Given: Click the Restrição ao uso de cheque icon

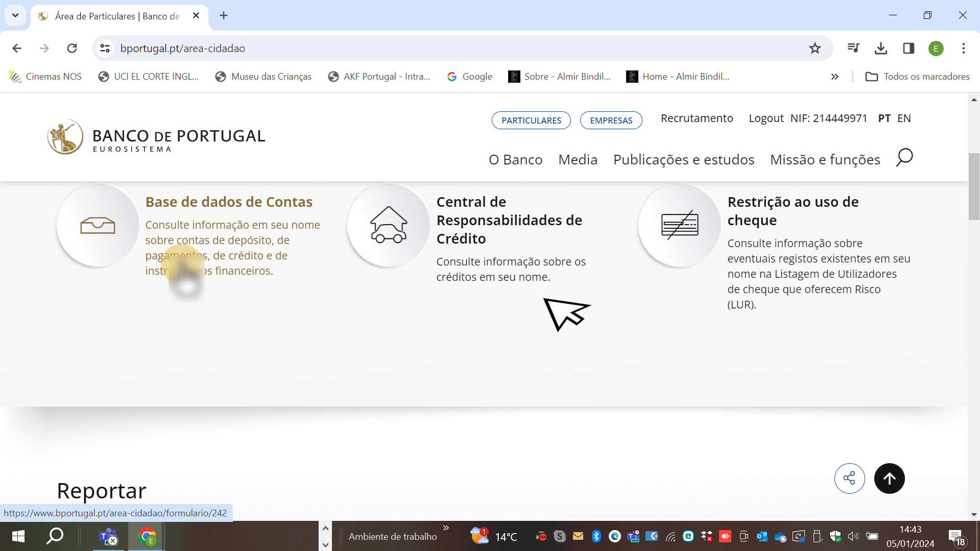Looking at the screenshot, I should click(x=679, y=225).
